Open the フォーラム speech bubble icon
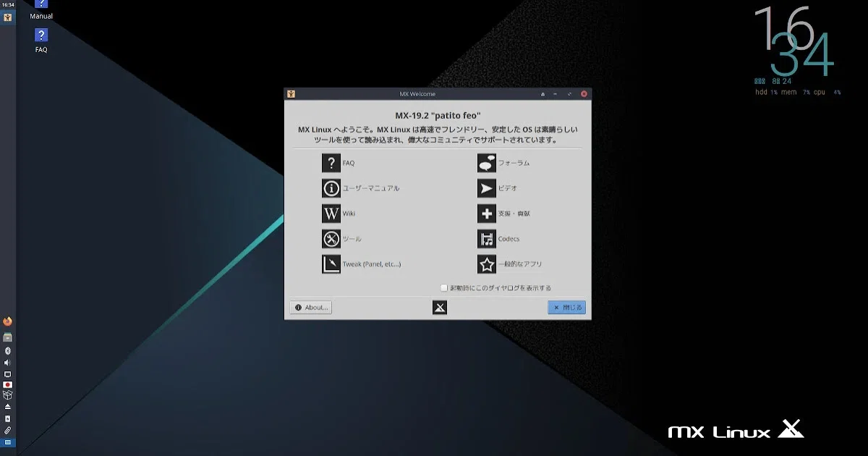 click(486, 163)
